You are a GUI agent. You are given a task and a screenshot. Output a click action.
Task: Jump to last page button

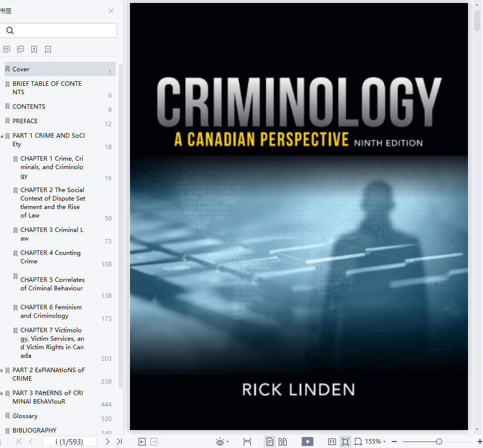(120, 442)
